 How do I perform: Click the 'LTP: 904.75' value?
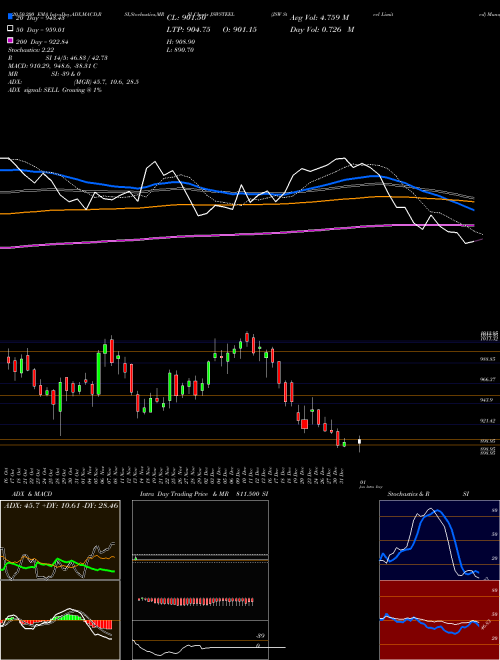coord(188,30)
